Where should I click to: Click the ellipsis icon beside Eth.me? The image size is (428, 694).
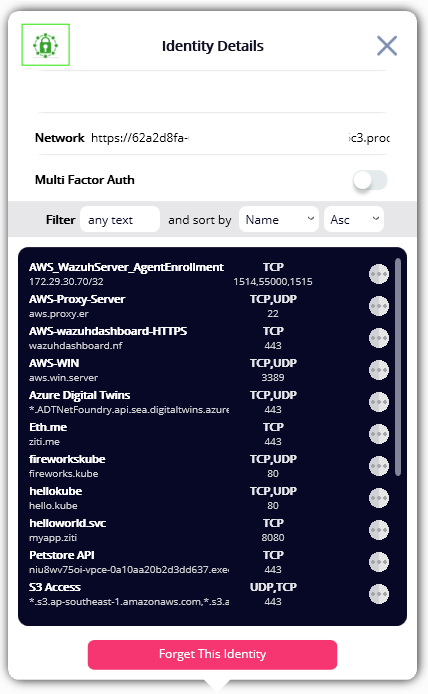(x=379, y=434)
